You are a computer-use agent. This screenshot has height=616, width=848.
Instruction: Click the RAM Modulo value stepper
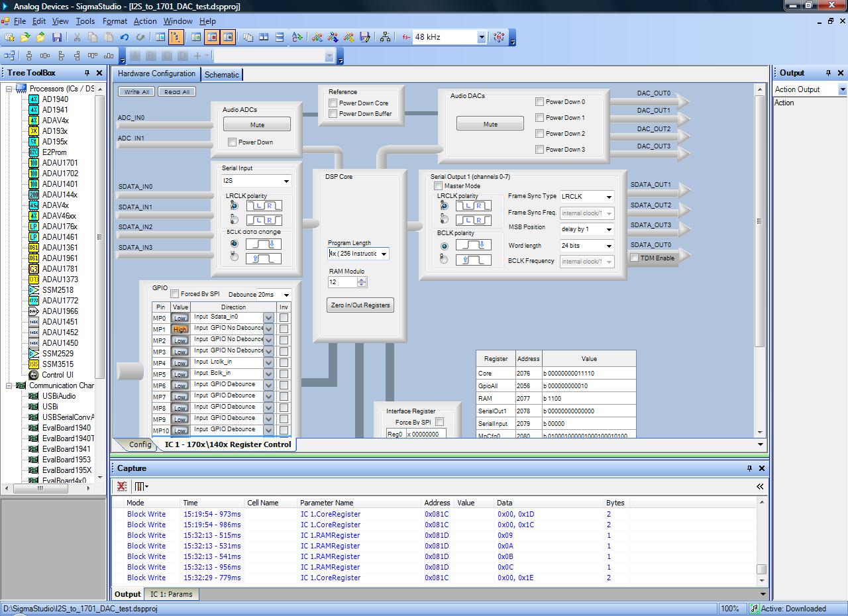(361, 282)
